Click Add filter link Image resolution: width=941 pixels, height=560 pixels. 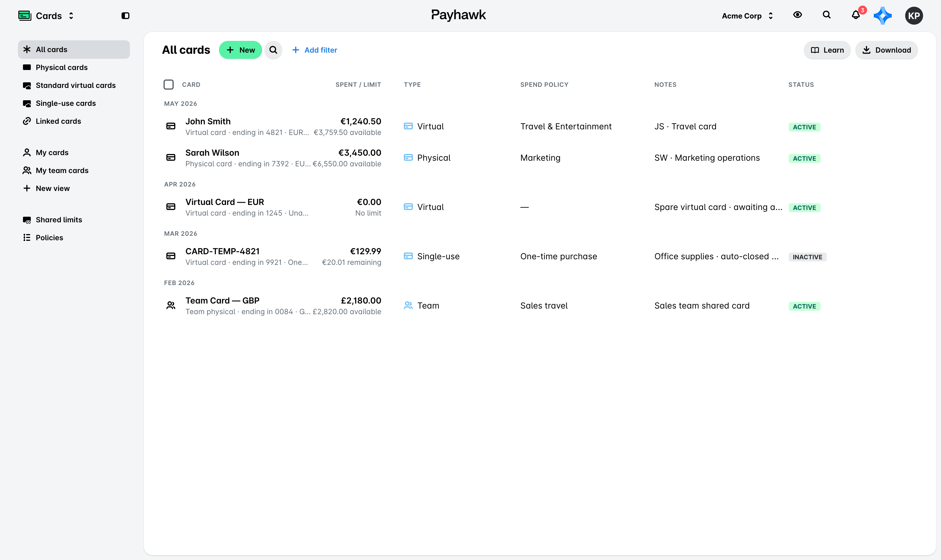[315, 50]
